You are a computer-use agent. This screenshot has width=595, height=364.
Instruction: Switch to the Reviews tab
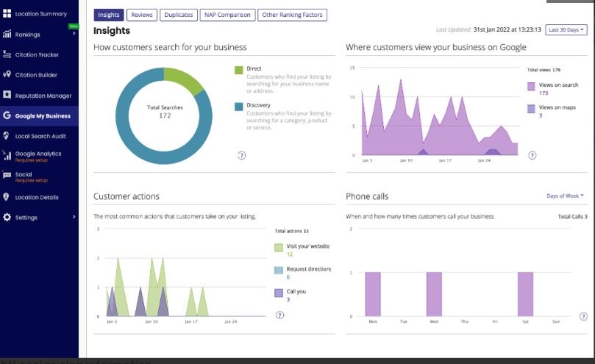click(x=142, y=15)
